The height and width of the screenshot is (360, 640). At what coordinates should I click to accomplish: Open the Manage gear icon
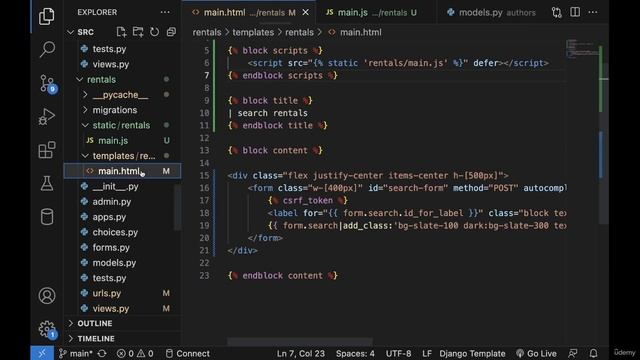47,329
